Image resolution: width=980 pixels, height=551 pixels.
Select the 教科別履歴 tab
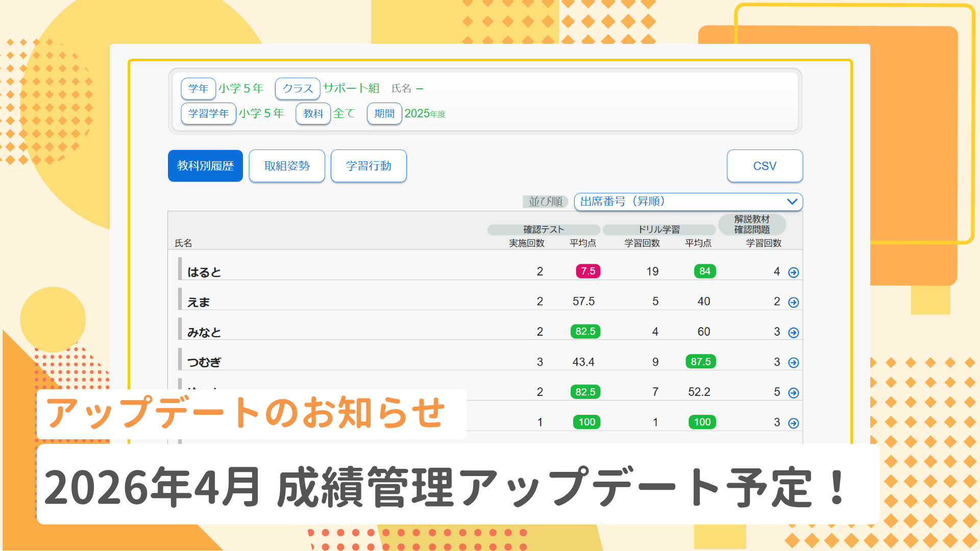(x=205, y=166)
